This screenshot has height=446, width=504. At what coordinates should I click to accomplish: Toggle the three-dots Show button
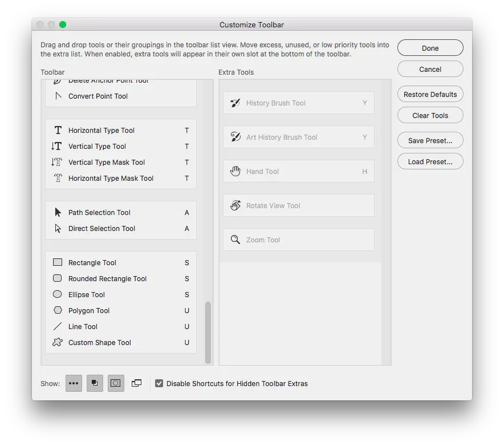pyautogui.click(x=74, y=383)
